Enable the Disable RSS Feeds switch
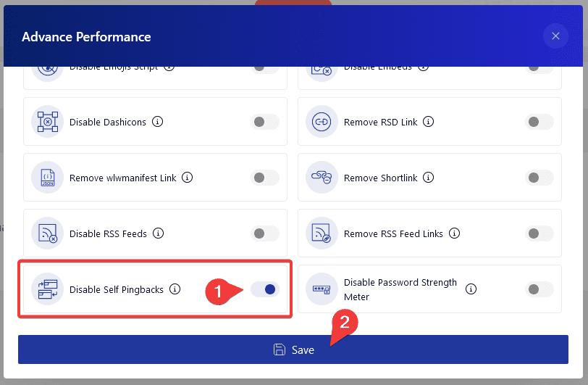The height and width of the screenshot is (385, 588). [x=265, y=233]
